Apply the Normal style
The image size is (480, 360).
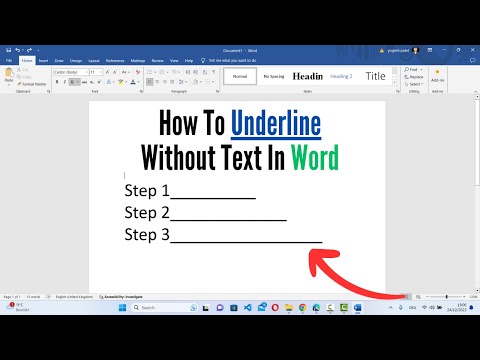[x=240, y=76]
